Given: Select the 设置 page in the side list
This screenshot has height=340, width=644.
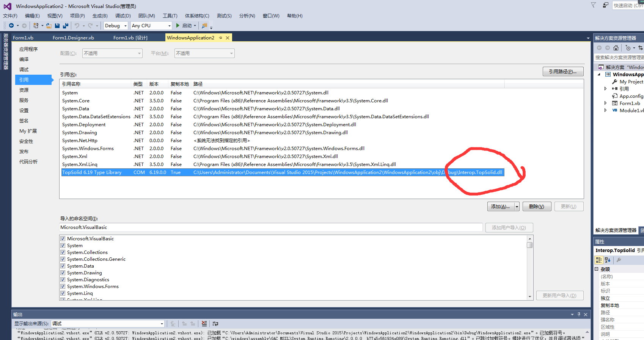Looking at the screenshot, I should pos(24,110).
